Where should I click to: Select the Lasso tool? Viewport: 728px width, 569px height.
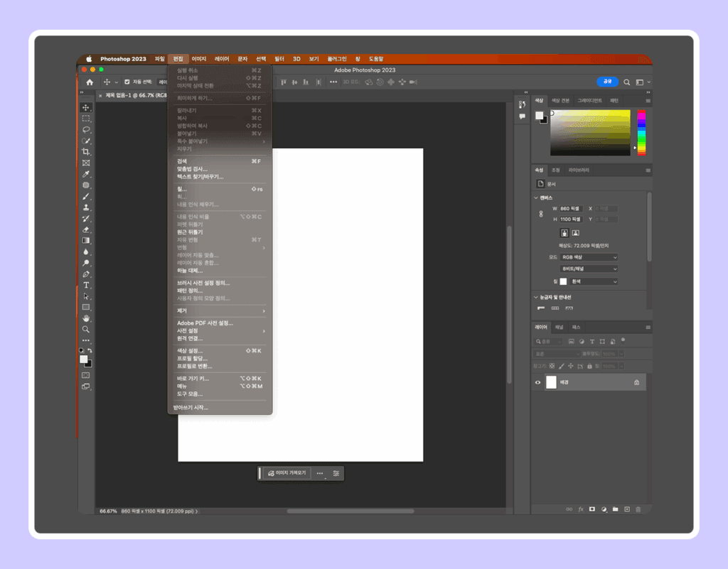tap(86, 130)
